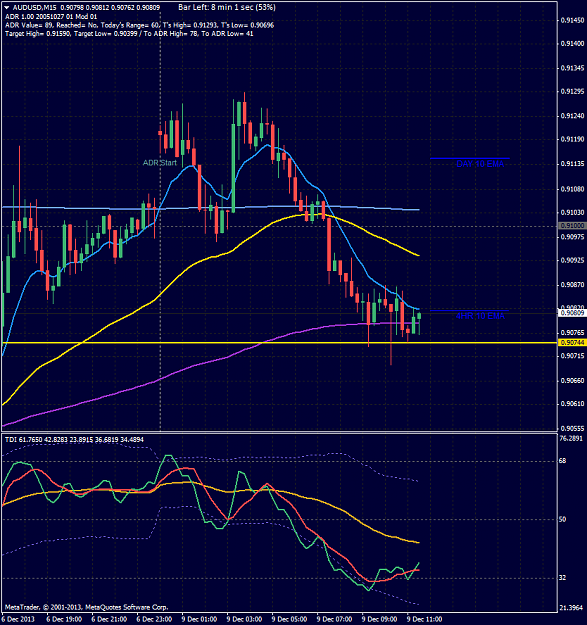
Task: Click the yellow 0.90744 price tag
Action: click(572, 342)
